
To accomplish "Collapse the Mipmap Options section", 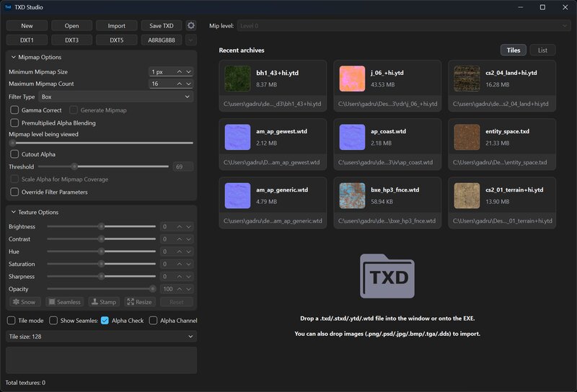I will tap(14, 57).
